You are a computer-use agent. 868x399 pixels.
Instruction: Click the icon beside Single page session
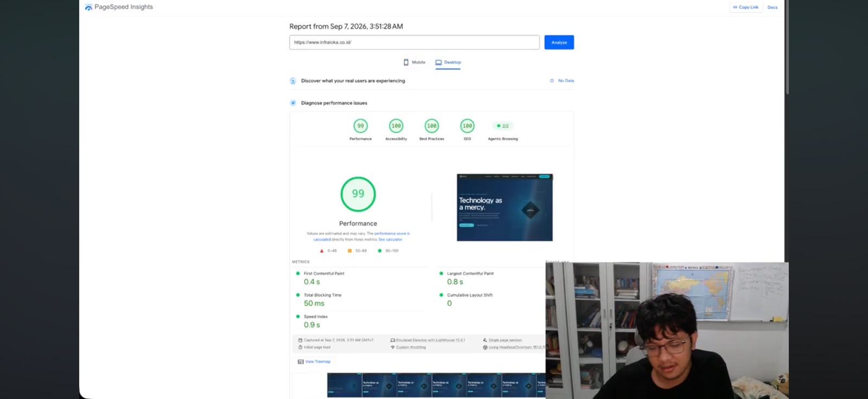[485, 340]
